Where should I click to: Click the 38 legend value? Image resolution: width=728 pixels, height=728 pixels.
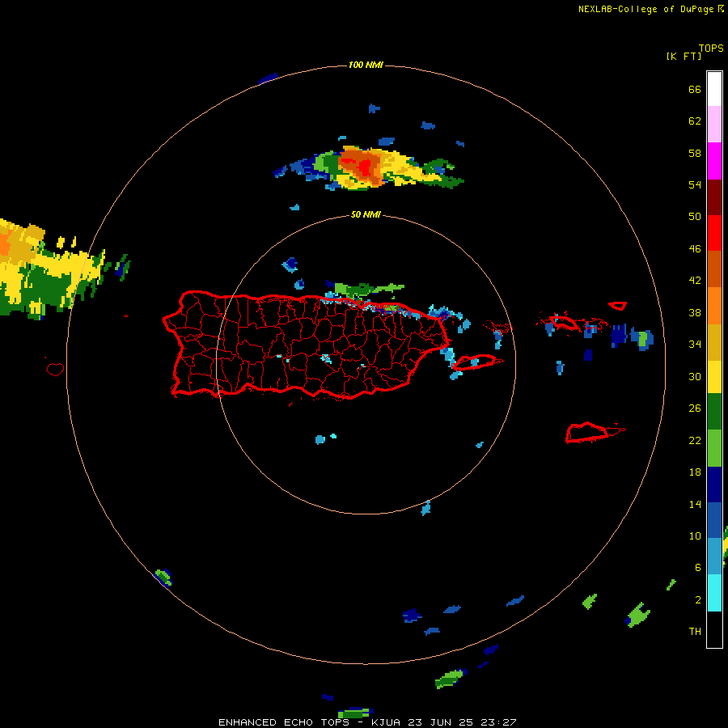coord(695,312)
